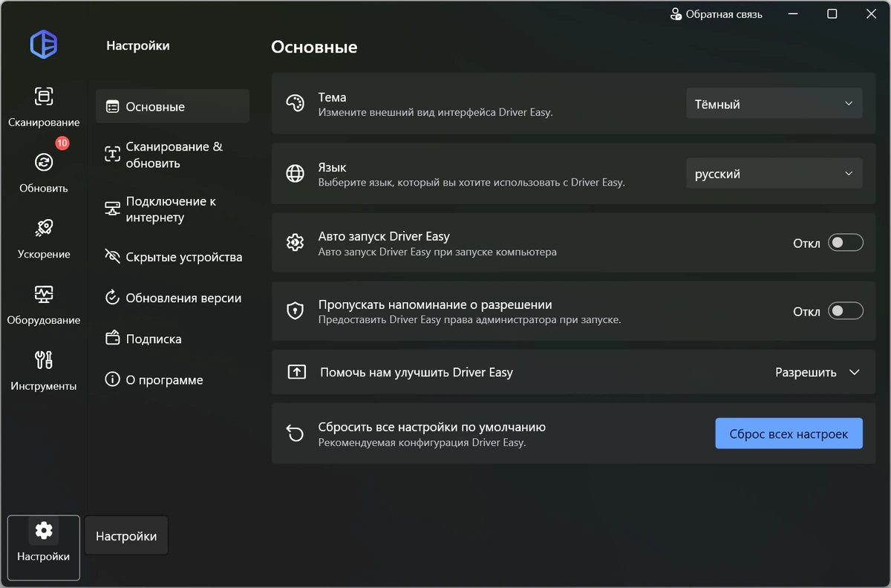The image size is (891, 588).
Task: Click the Авто запуск gear icon
Action: (296, 243)
